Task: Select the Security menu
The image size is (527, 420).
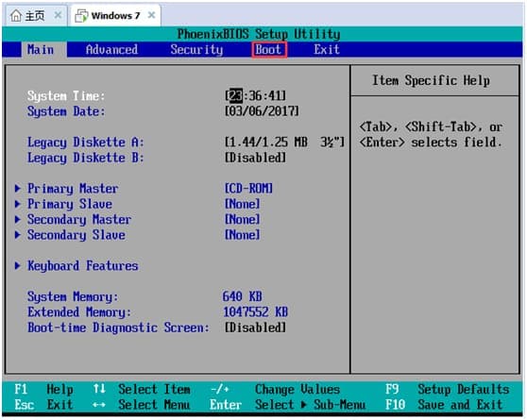Action: [196, 50]
